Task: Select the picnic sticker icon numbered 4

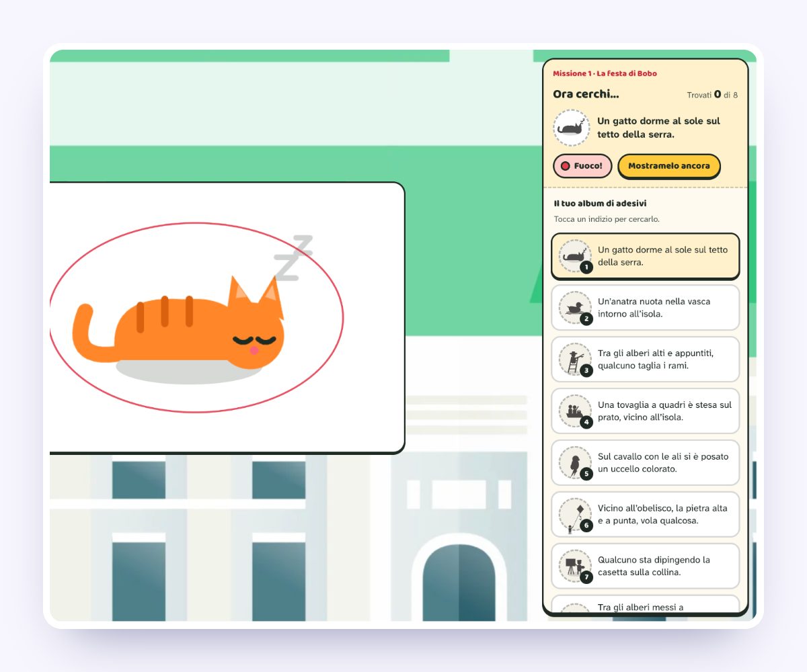Action: pyautogui.click(x=575, y=411)
